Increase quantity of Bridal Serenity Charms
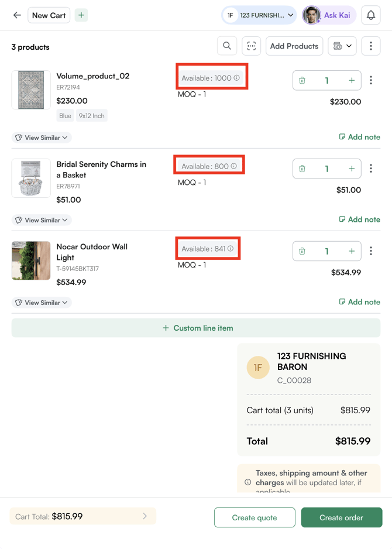Viewport: 392px width, 549px height. [x=351, y=168]
